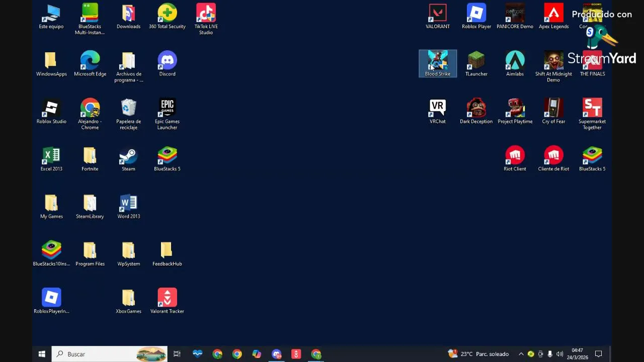Open the Project Playtime shortcut
644x362 pixels.
515,112
